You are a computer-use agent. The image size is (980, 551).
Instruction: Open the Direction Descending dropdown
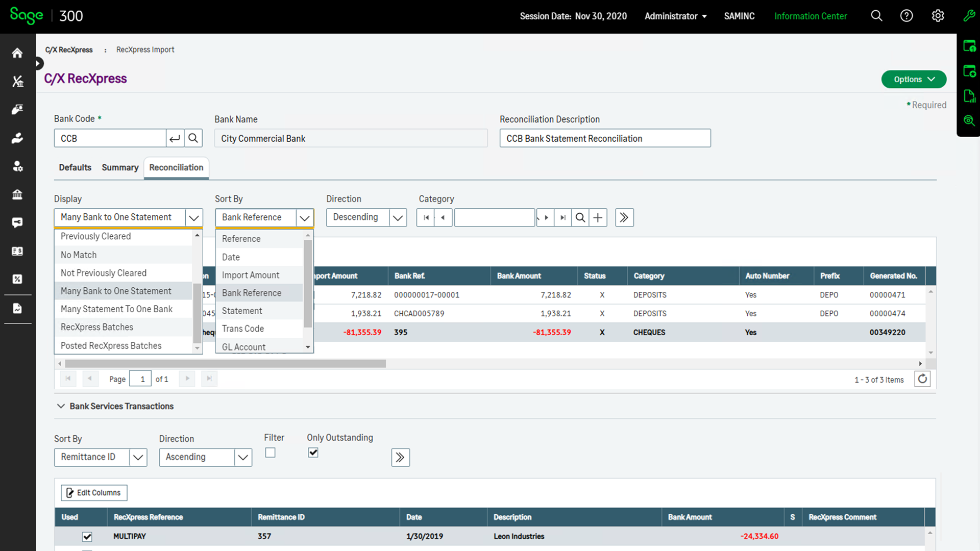coord(398,218)
